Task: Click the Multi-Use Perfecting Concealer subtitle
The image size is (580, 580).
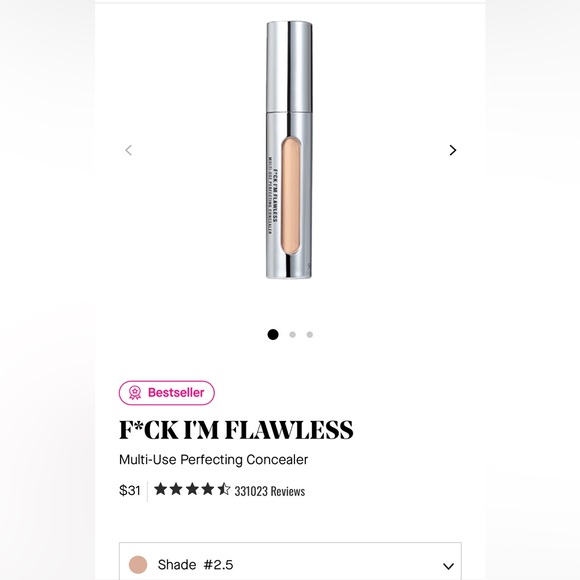Action: click(x=213, y=460)
